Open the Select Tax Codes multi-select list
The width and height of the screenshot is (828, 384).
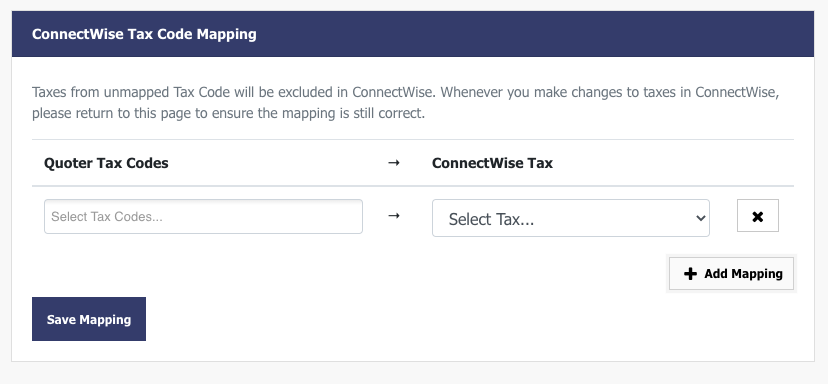203,217
